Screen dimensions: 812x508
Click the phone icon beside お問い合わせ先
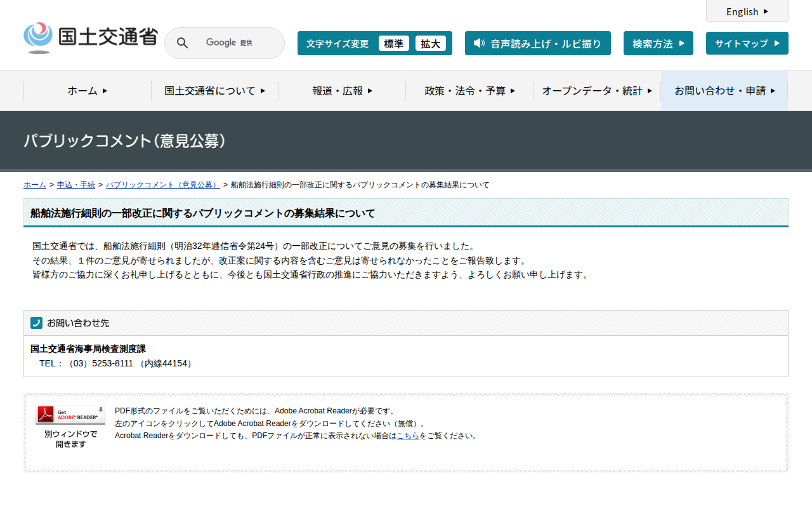(37, 323)
